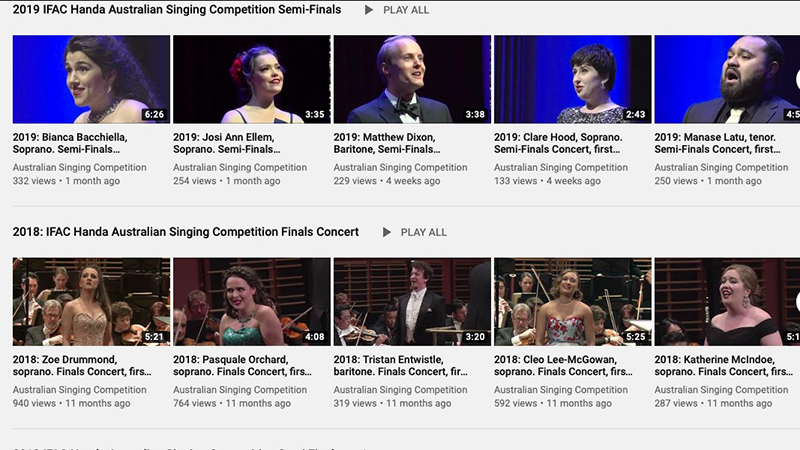Screen dimensions: 800x450
Task: Open the Pasquale Orchard video thumbnail
Action: pos(251,301)
